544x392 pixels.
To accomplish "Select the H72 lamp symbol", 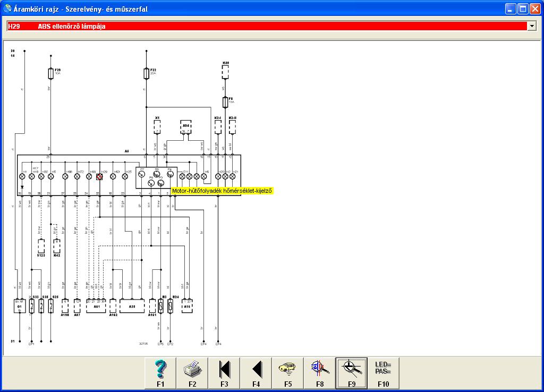I will click(77, 176).
